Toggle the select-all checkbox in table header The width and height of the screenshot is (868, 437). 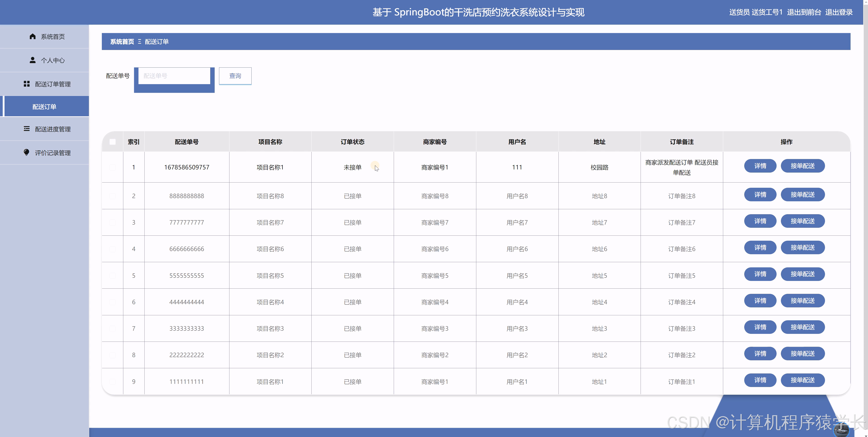pos(112,142)
